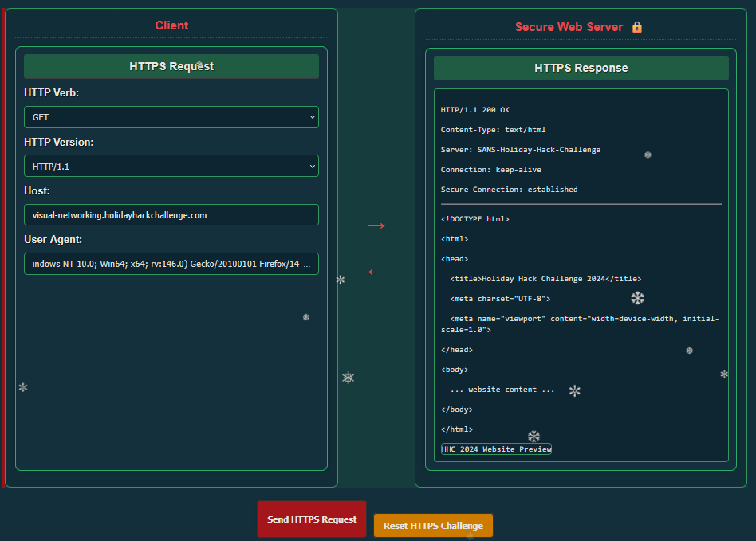Click the right-pointing request arrow
This screenshot has height=541, width=756.
click(376, 226)
